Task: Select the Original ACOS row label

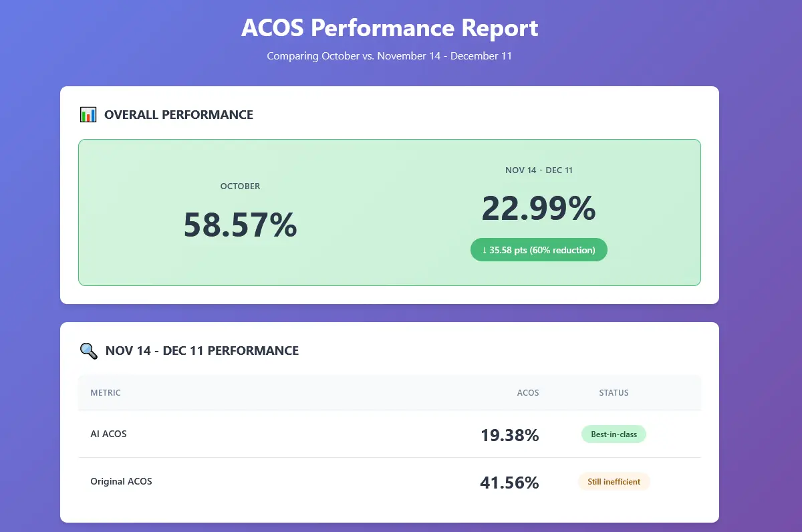Action: pos(121,481)
